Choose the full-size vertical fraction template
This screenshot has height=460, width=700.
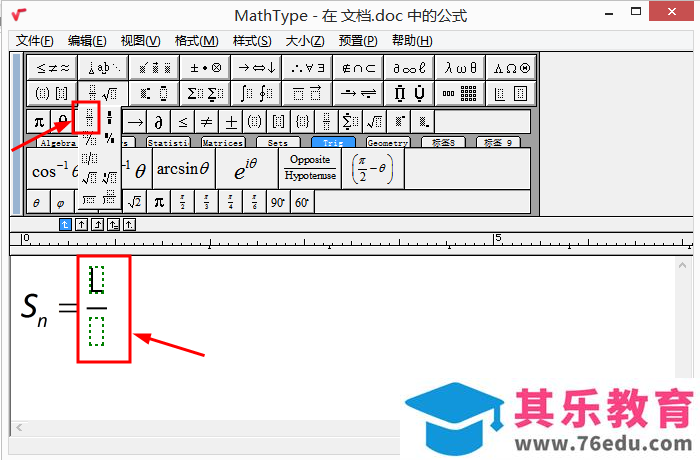tap(89, 118)
